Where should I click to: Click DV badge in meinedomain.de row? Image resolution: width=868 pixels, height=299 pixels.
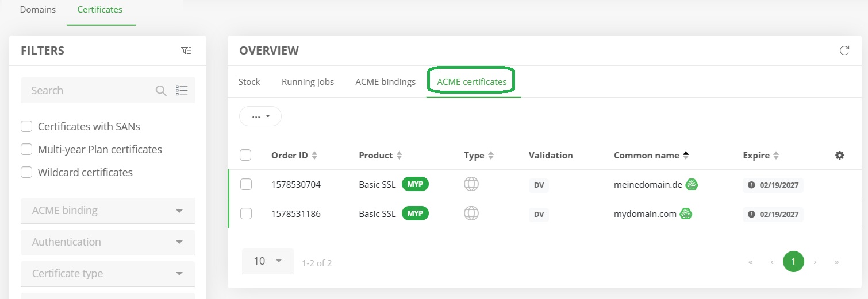coord(539,185)
